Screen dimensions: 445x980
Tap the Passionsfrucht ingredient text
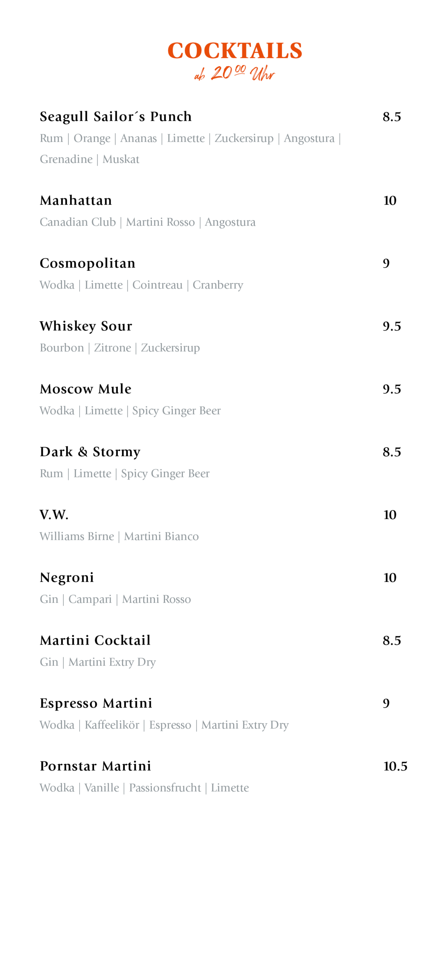click(165, 788)
